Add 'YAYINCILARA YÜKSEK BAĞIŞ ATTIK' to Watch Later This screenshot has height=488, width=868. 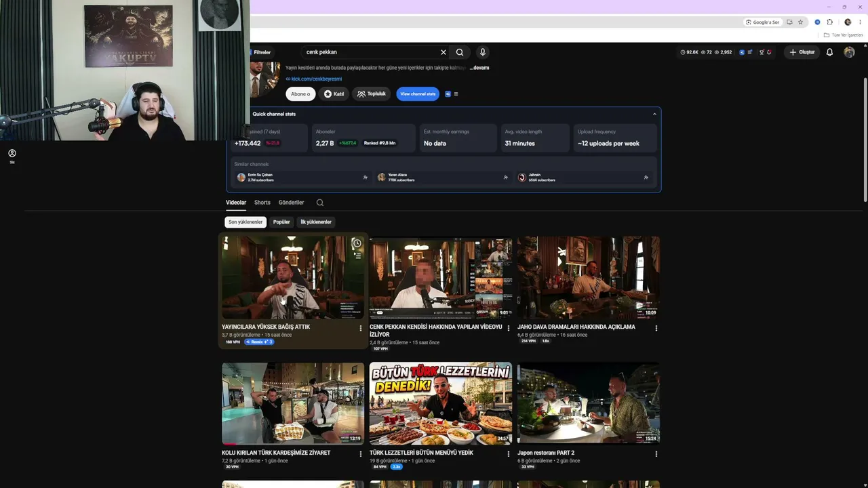[x=357, y=243]
